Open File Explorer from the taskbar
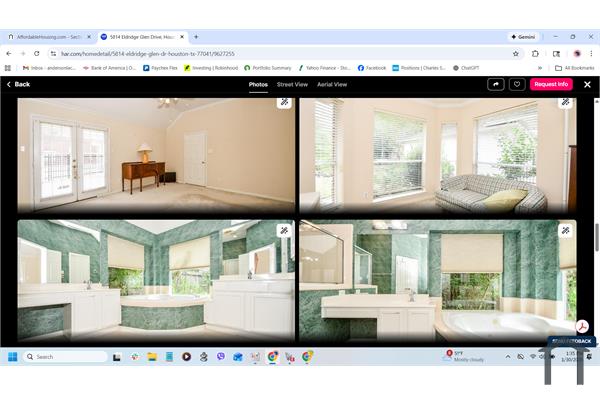This screenshot has height=395, width=600. click(152, 357)
